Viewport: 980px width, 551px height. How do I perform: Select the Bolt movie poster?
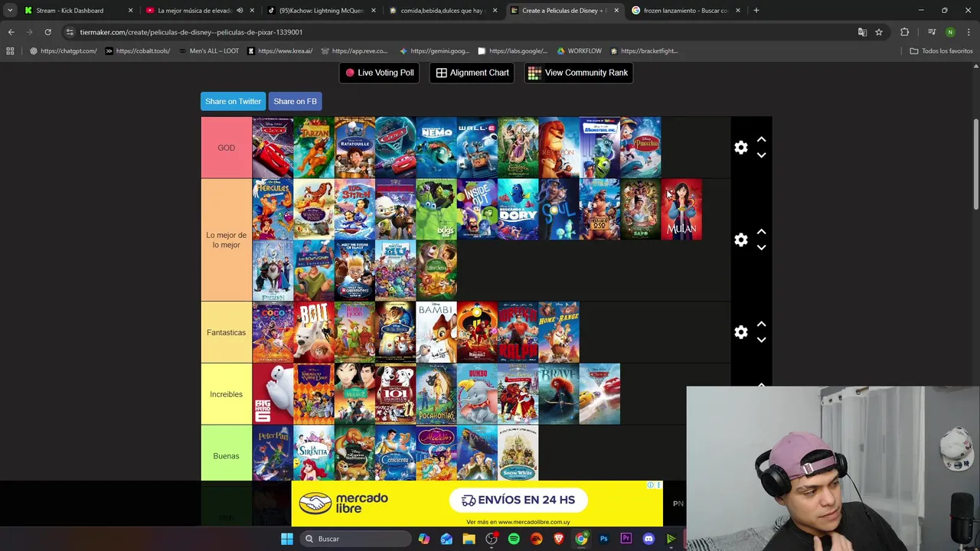pos(314,332)
